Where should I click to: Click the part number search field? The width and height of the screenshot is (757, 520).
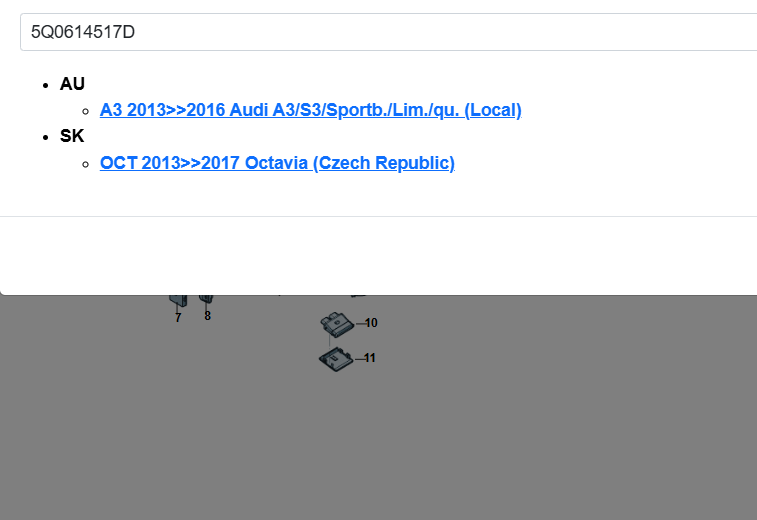click(x=380, y=32)
